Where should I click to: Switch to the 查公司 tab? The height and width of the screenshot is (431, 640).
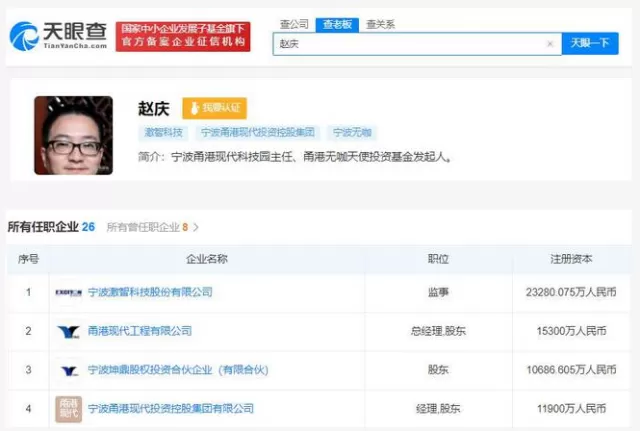point(294,24)
